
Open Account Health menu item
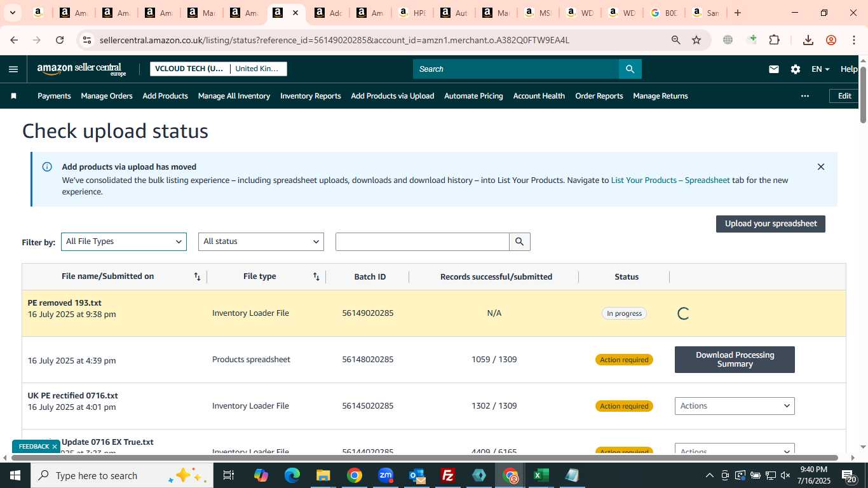(x=539, y=96)
